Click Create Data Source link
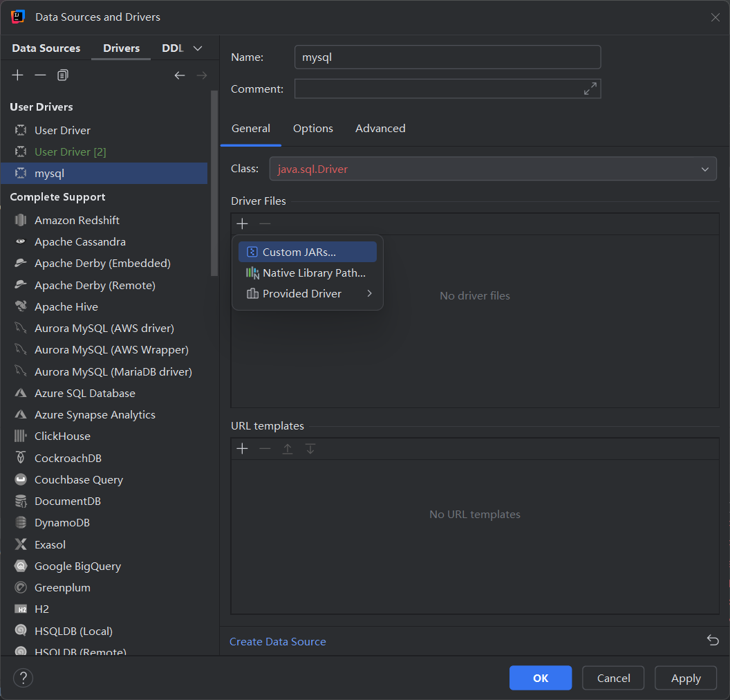Image resolution: width=730 pixels, height=700 pixels. 277,642
